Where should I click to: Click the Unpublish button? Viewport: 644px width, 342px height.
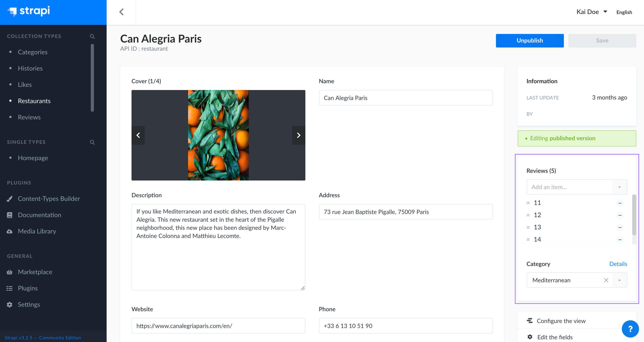pyautogui.click(x=530, y=40)
